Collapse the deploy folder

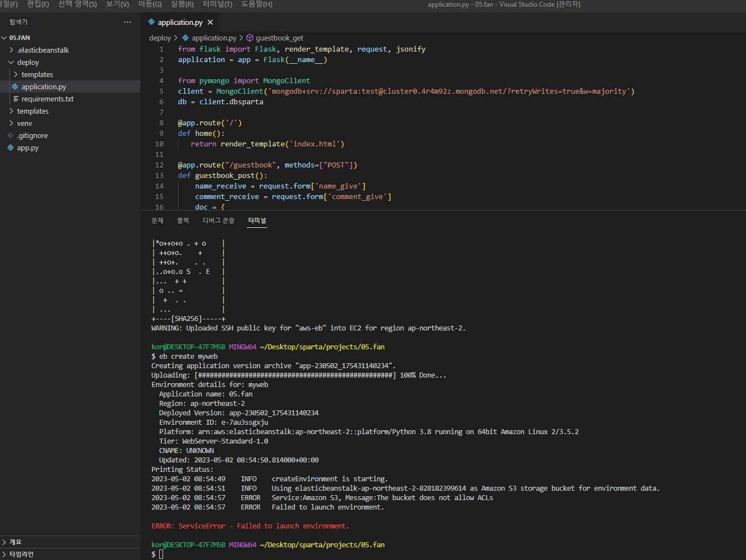(11, 62)
